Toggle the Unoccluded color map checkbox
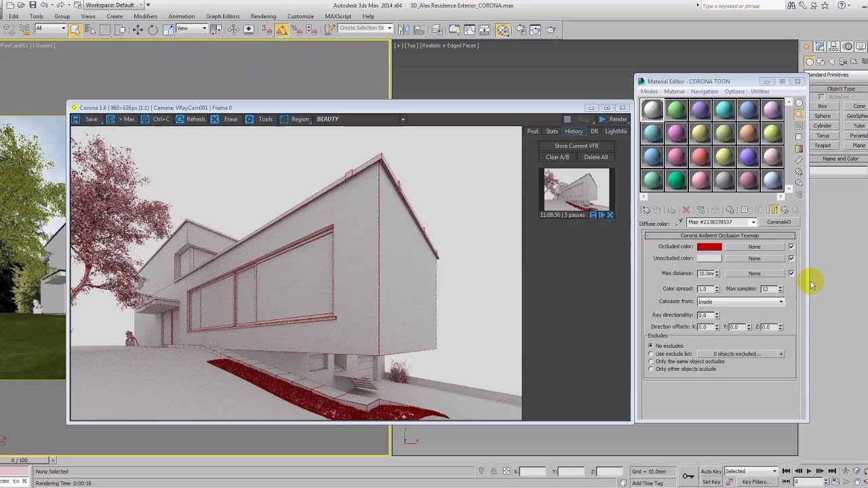Viewport: 868px width, 488px height. [791, 258]
